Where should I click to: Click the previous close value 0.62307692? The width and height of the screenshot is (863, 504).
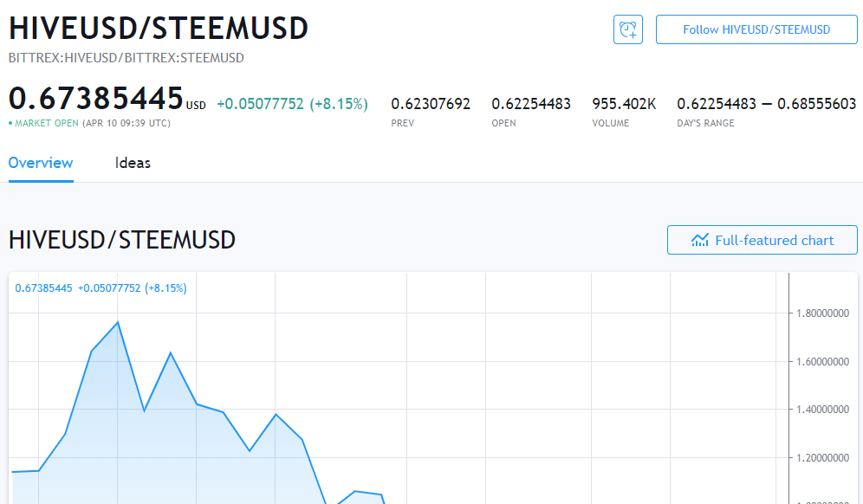click(x=431, y=104)
